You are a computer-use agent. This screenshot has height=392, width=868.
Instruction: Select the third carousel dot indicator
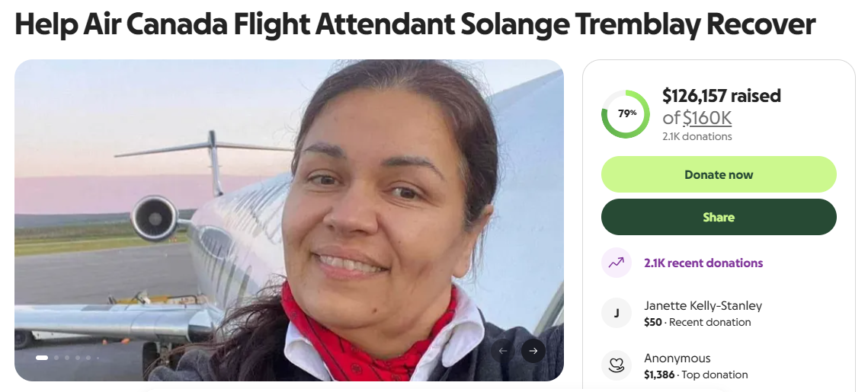click(67, 358)
